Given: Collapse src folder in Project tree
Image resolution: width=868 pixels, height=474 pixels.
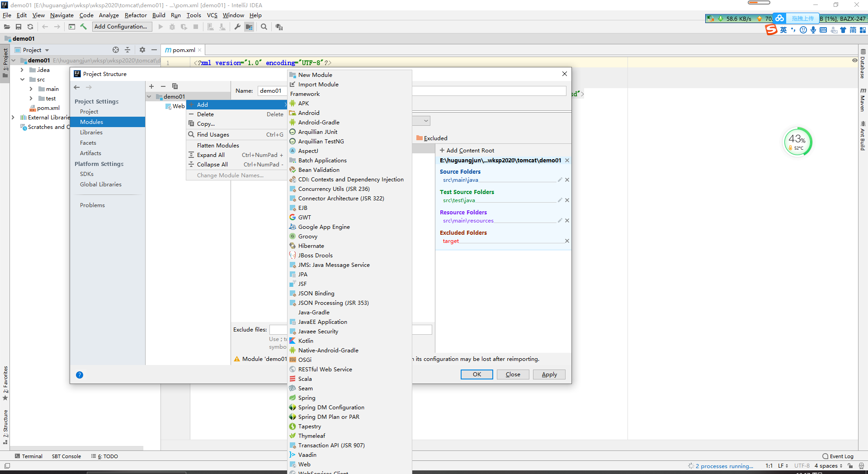Looking at the screenshot, I should [x=22, y=80].
